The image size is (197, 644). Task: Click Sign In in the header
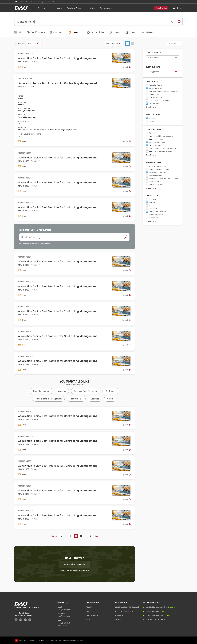[180, 8]
